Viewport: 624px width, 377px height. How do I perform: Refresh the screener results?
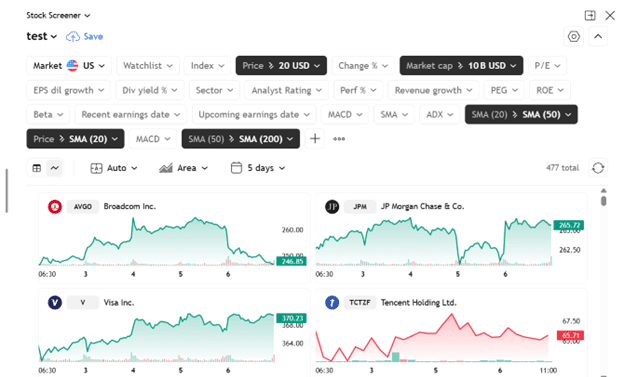point(598,168)
